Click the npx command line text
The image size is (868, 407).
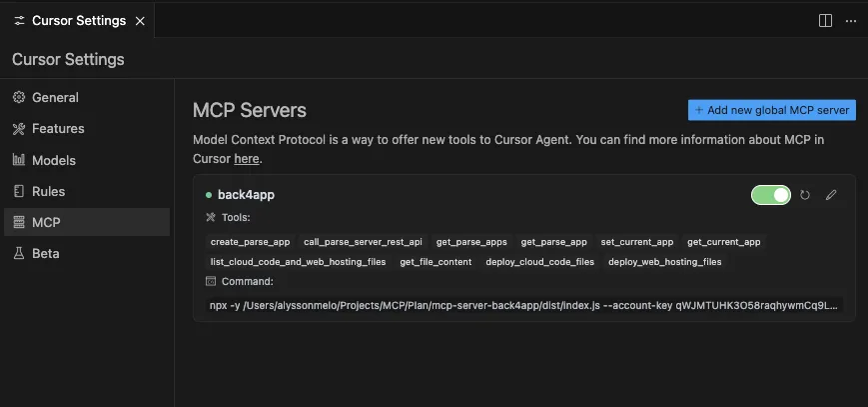pos(523,306)
